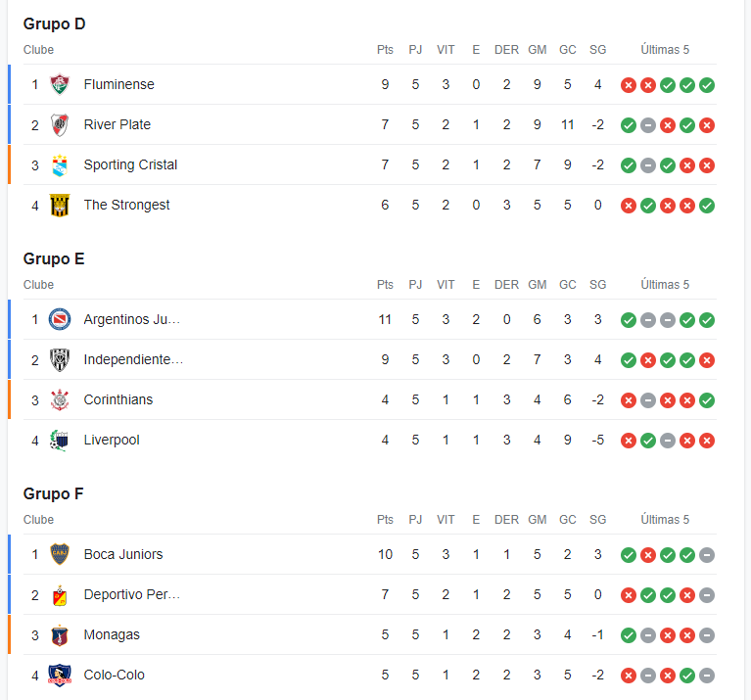The image size is (751, 700).
Task: Click River Plate's draw result indicator
Action: click(x=648, y=125)
